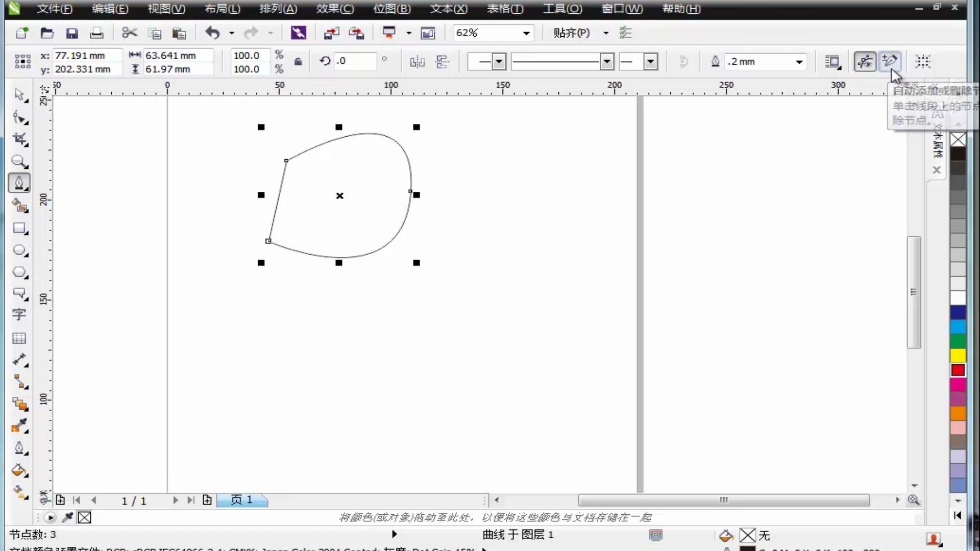
Task: Open the start arrowhead dropdown
Action: pos(499,62)
